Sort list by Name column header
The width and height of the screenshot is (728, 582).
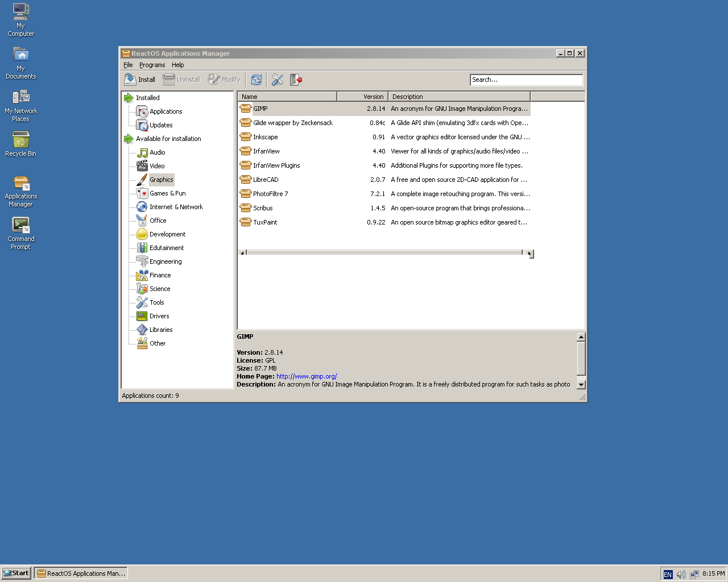point(287,97)
